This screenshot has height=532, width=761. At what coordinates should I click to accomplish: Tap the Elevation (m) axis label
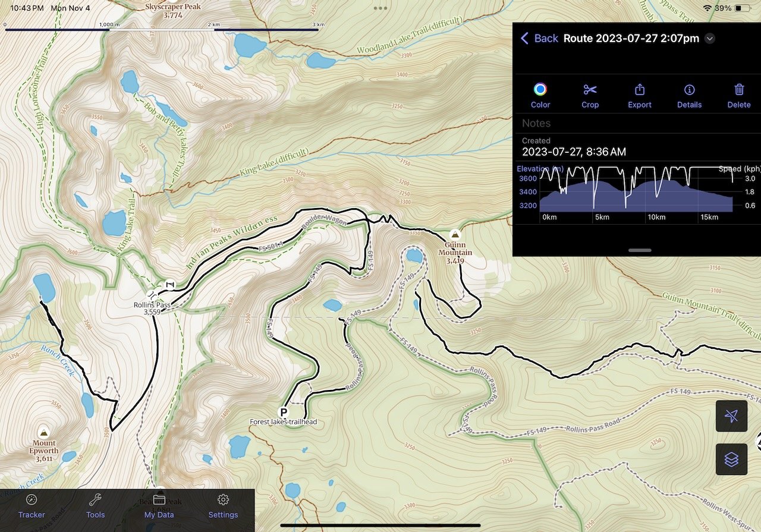[540, 169]
